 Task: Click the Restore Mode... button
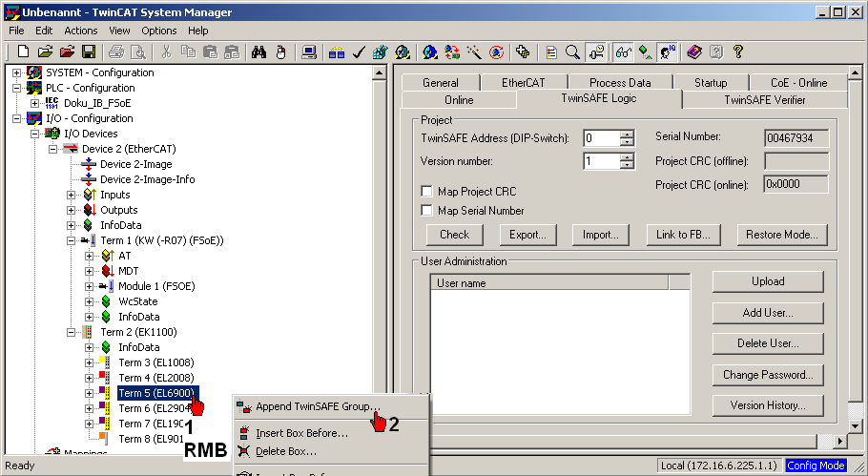pyautogui.click(x=781, y=235)
